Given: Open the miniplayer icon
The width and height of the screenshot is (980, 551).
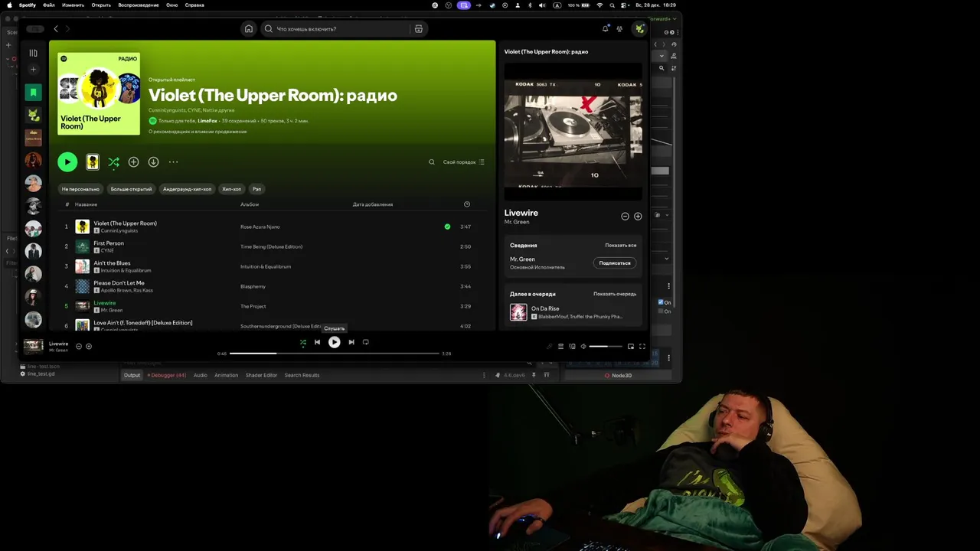Looking at the screenshot, I should [x=631, y=347].
